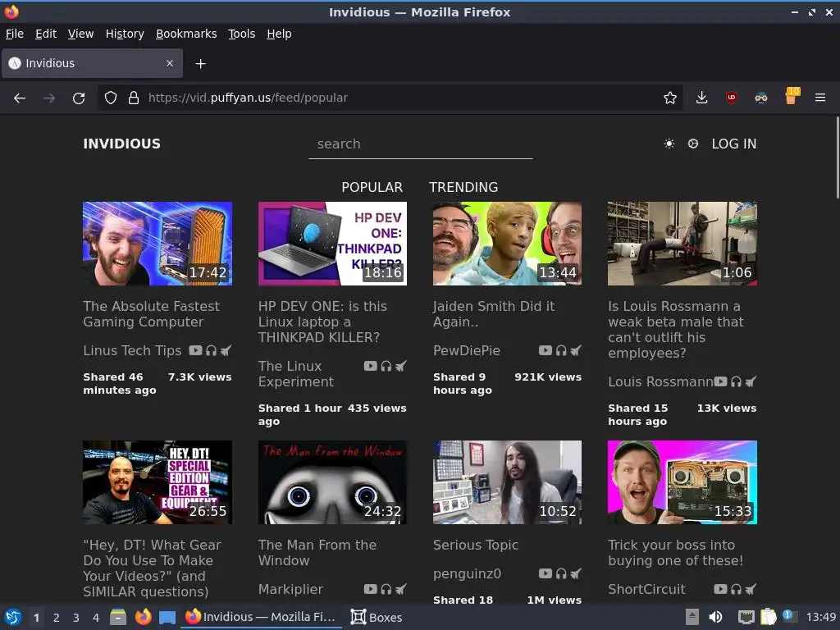Open the POPULAR feed link
Viewport: 840px width, 630px height.
pyautogui.click(x=372, y=187)
